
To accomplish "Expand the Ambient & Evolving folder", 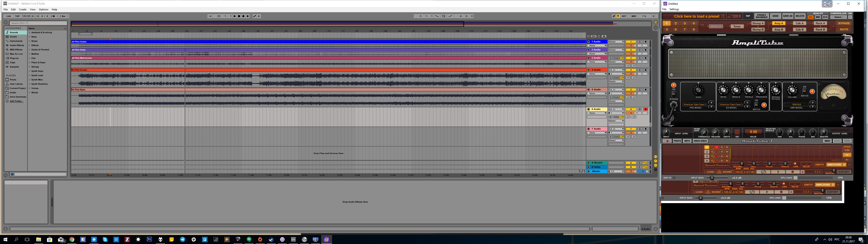I will tap(30, 32).
